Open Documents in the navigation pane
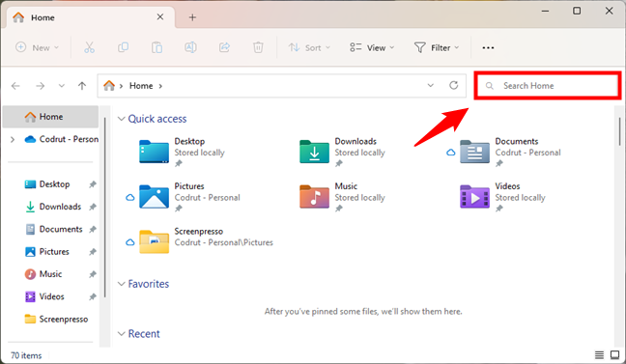 [x=61, y=229]
